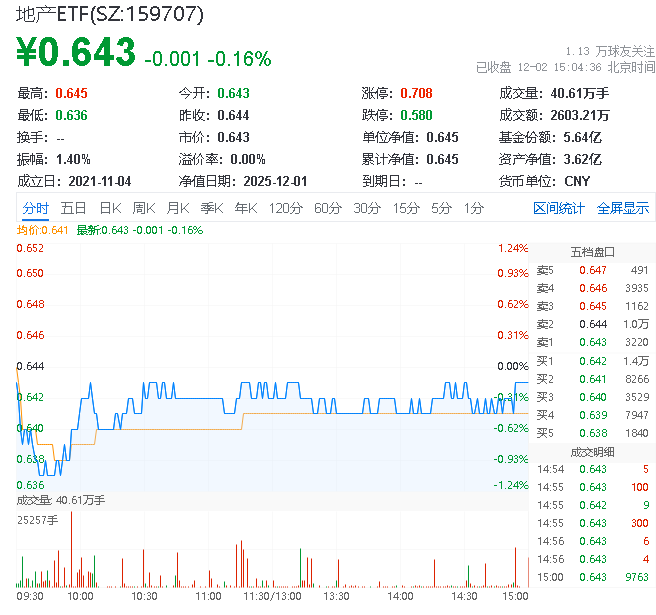656x615 pixels.
Task: Choose the 30分 interval tab
Action: click(x=366, y=208)
